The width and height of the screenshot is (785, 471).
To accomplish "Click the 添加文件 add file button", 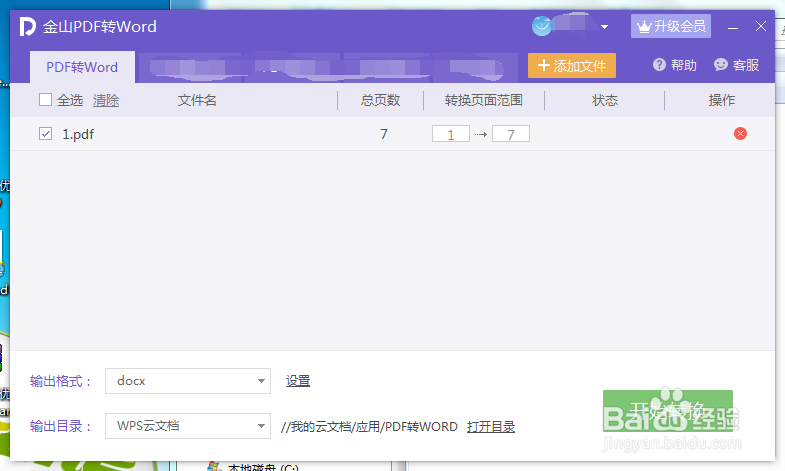I will tap(572, 66).
